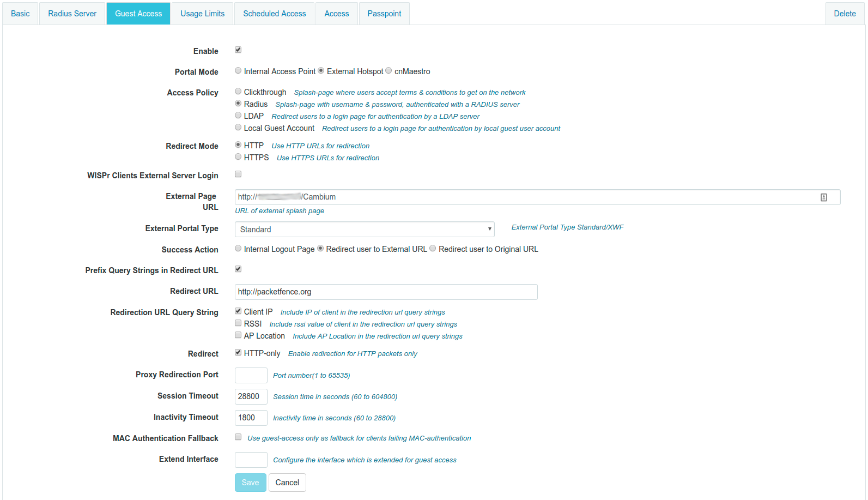The width and height of the screenshot is (868, 500).
Task: Select Clickthrough access policy
Action: (x=238, y=92)
